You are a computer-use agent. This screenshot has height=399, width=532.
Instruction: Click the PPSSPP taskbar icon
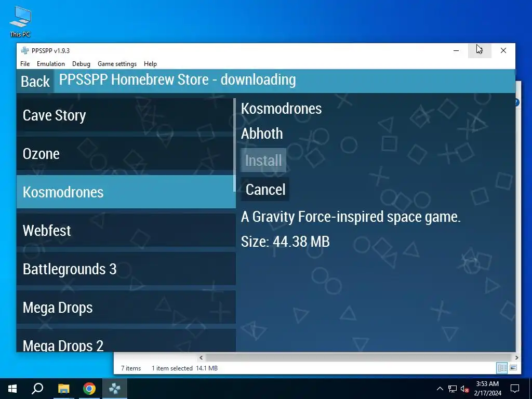coord(115,389)
